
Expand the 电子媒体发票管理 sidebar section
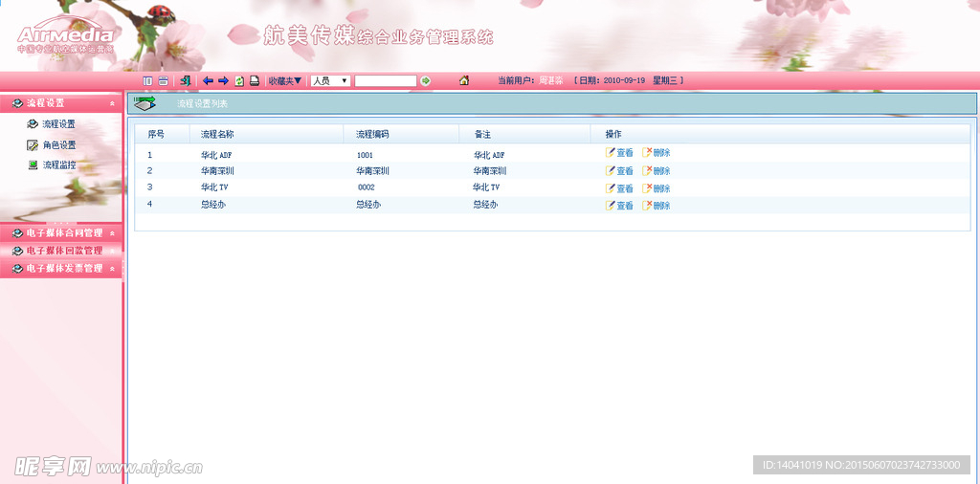point(112,270)
